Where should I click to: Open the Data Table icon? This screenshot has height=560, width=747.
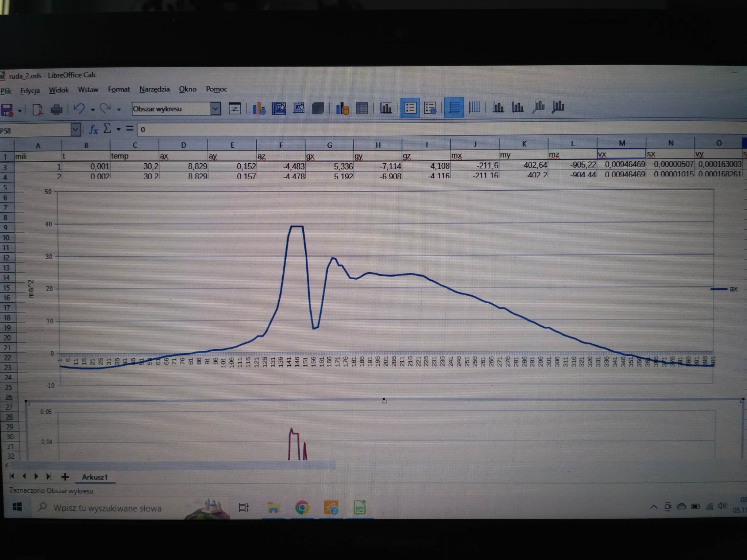tap(361, 108)
